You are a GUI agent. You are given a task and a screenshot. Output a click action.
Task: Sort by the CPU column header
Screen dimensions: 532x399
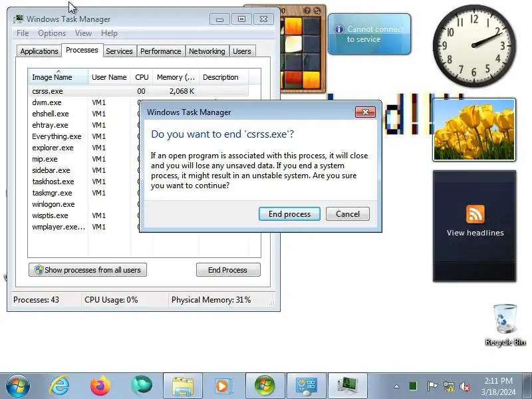(142, 77)
